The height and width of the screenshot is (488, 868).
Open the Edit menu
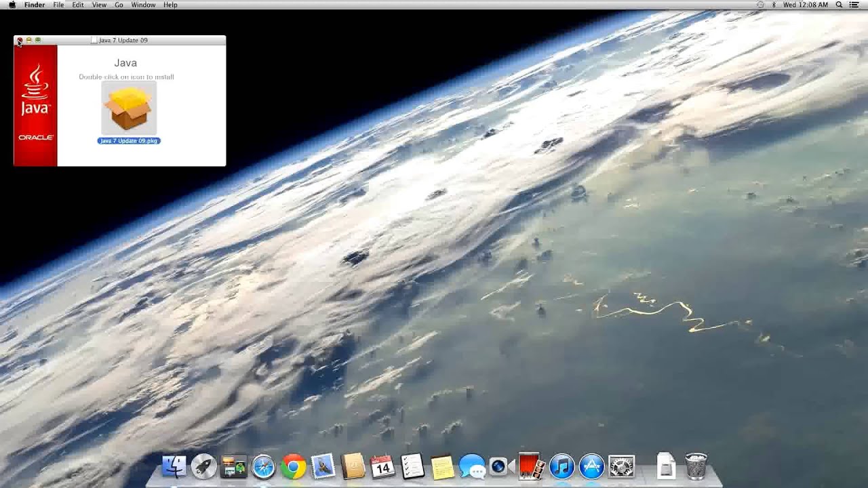(x=78, y=5)
